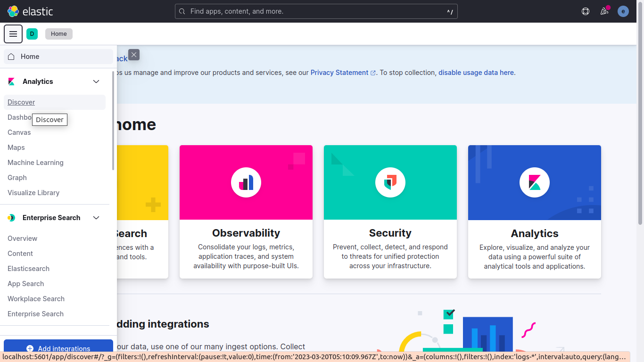644x362 pixels.
Task: Open the last Enterprise Search sidebar link
Action: coord(35,314)
